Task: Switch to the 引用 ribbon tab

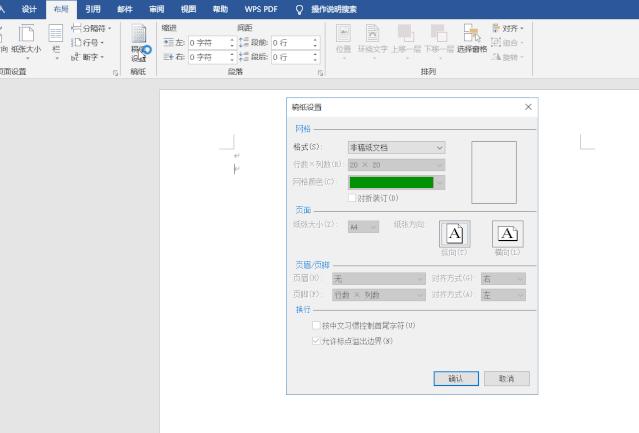Action: coord(93,9)
